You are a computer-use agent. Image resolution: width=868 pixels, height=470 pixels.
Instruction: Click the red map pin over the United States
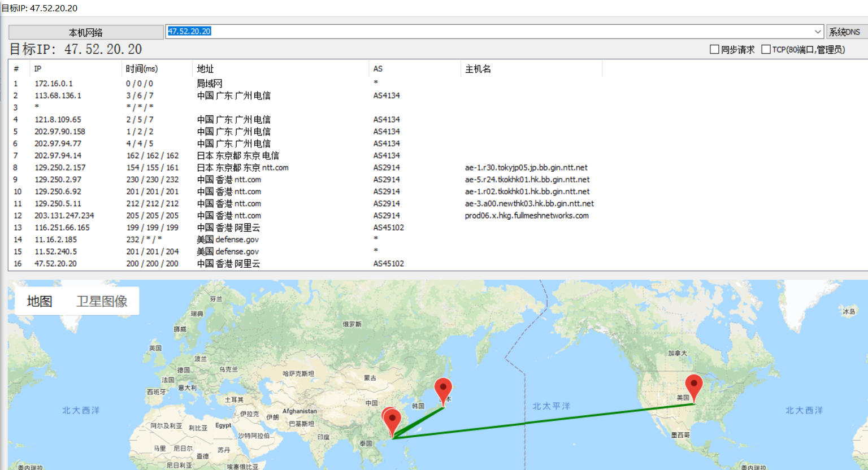(694, 388)
